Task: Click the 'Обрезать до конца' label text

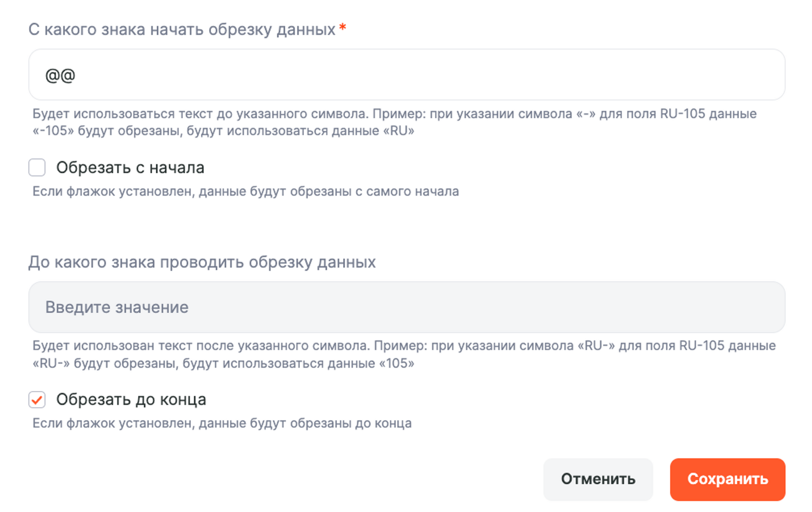Action: point(131,400)
